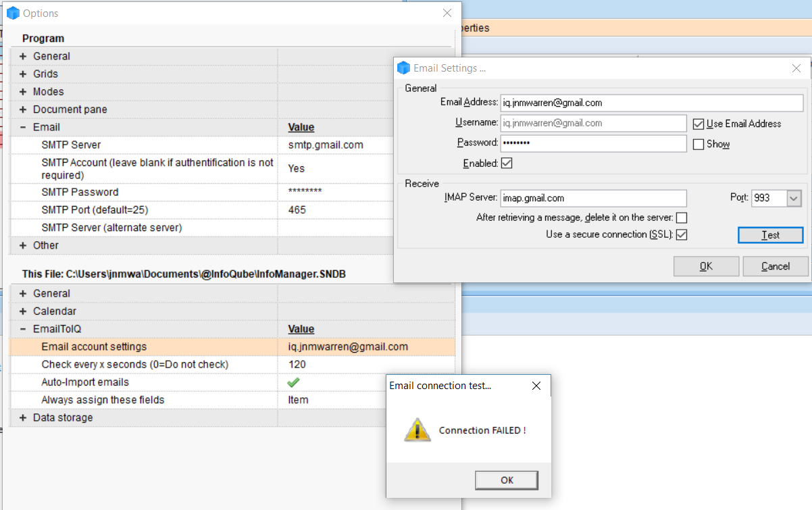Image resolution: width=812 pixels, height=510 pixels.
Task: Click the Password field
Action: [x=593, y=143]
